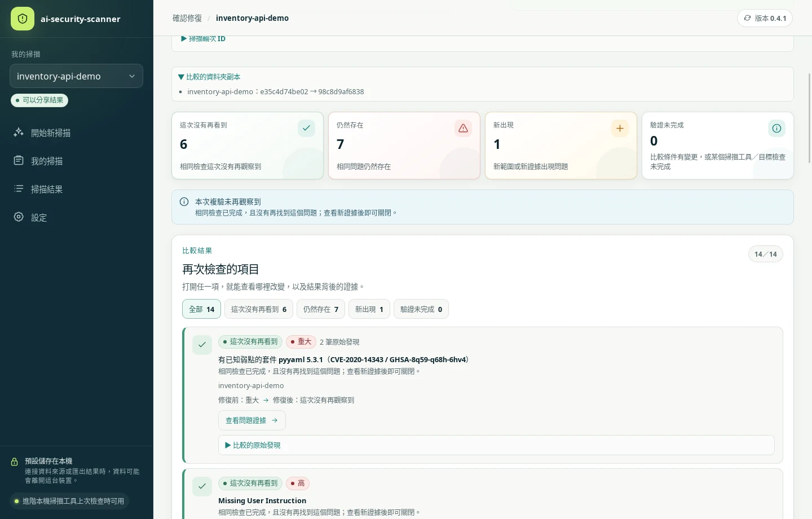Click the 14／14 count badge
Viewport: 812px width, 519px height.
[x=766, y=254]
